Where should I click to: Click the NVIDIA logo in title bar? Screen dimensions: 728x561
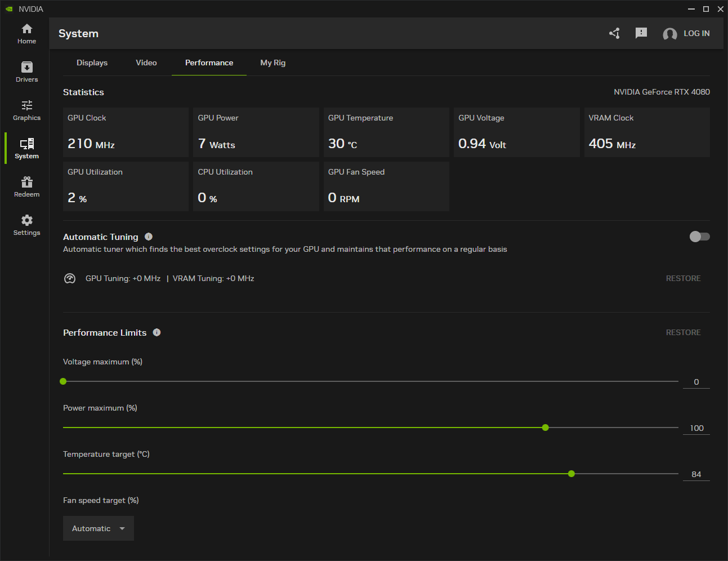pos(9,9)
